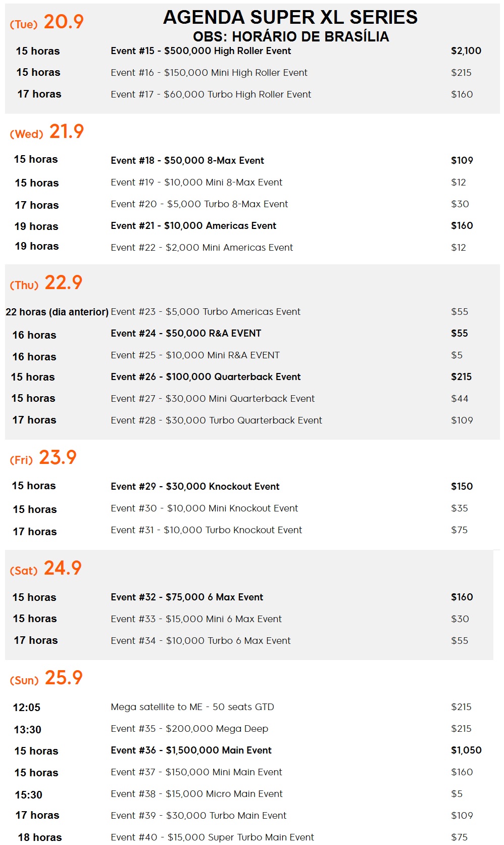504x845 pixels.
Task: Click the (Wed) 21.9 date heading
Action: (46, 132)
